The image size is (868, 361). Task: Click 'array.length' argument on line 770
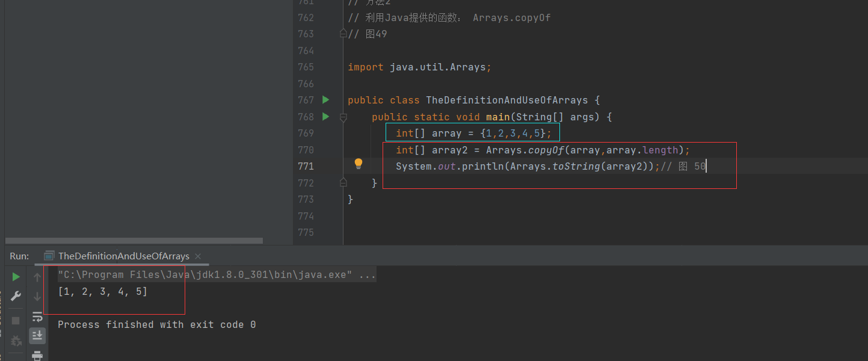642,150
